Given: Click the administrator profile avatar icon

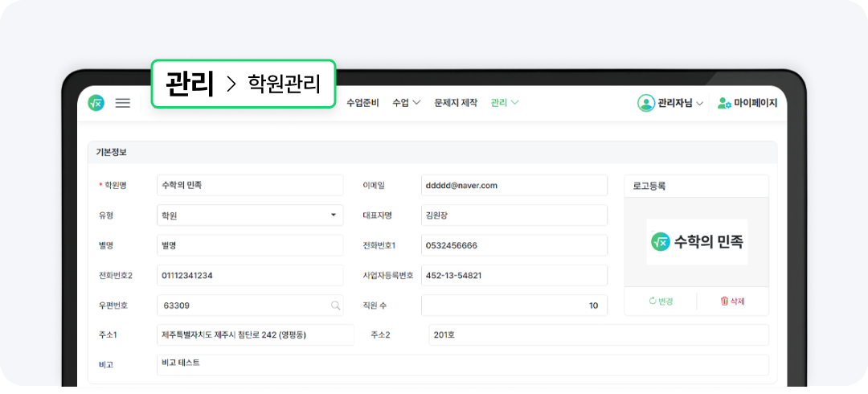Looking at the screenshot, I should click(646, 103).
